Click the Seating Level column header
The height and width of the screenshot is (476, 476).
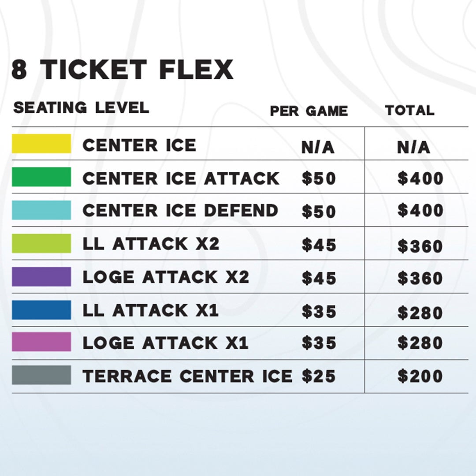(x=82, y=108)
